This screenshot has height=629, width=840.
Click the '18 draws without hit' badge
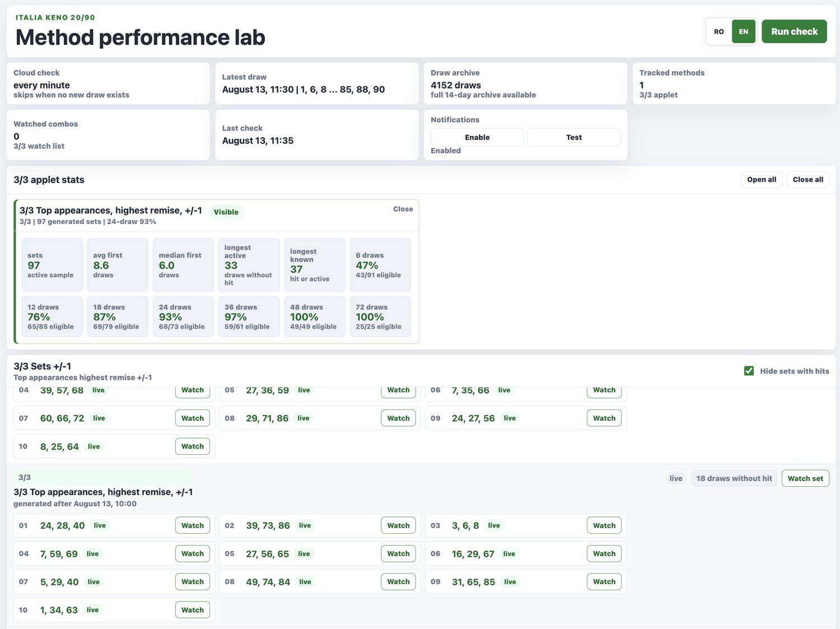pyautogui.click(x=734, y=478)
